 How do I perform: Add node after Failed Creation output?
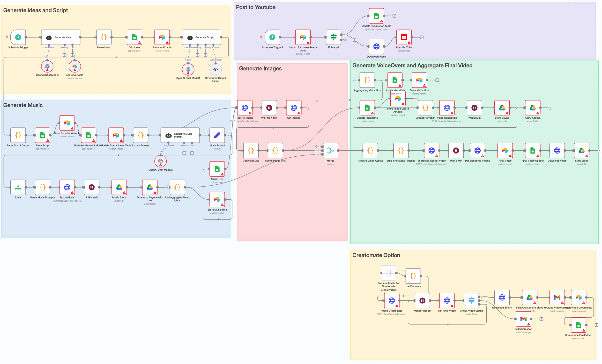541,319
